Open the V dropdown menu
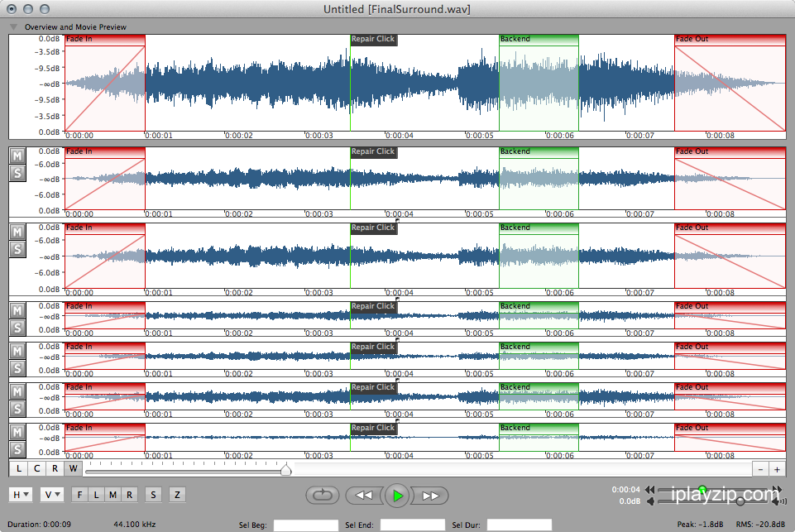The width and height of the screenshot is (795, 532). pos(52,495)
